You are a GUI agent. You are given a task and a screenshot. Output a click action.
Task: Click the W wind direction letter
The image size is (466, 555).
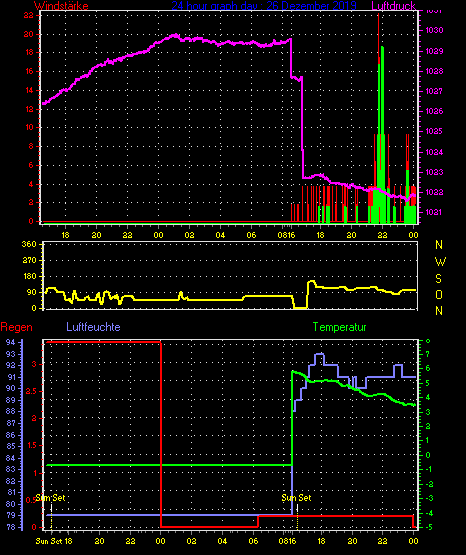pyautogui.click(x=440, y=262)
